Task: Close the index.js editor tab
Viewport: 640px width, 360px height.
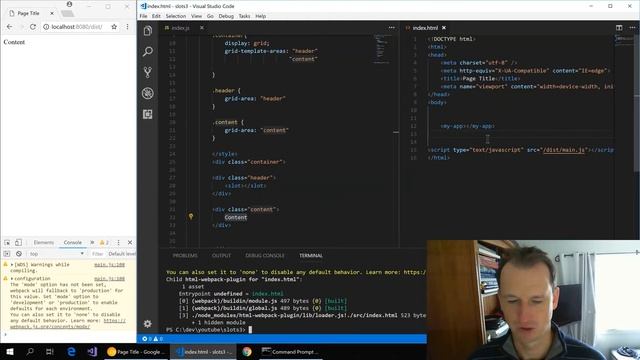Action: pos(202,28)
